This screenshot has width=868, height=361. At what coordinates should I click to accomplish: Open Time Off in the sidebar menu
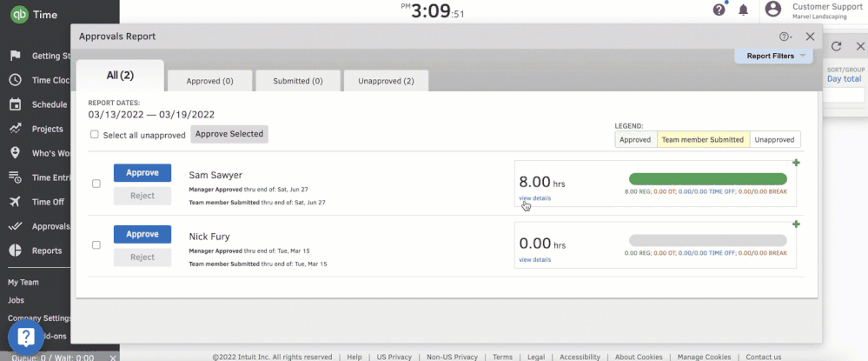tap(48, 202)
